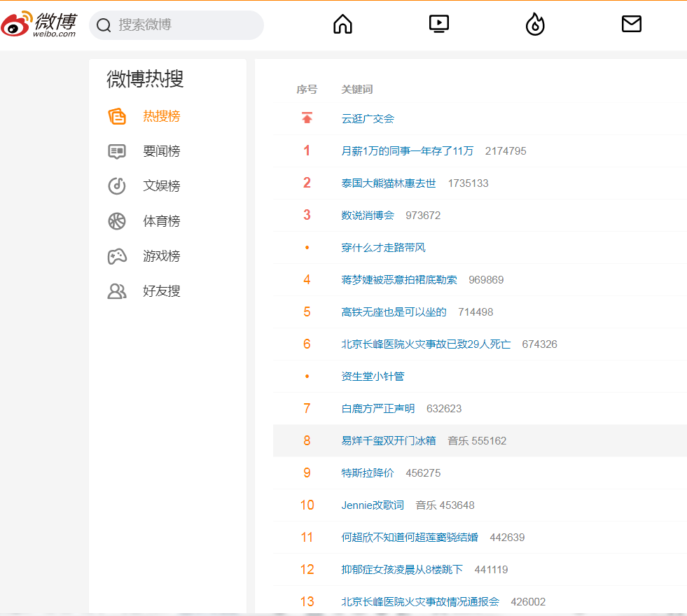Image resolution: width=687 pixels, height=616 pixels.
Task: Open 白鹿方严正声明 topic
Action: [378, 409]
